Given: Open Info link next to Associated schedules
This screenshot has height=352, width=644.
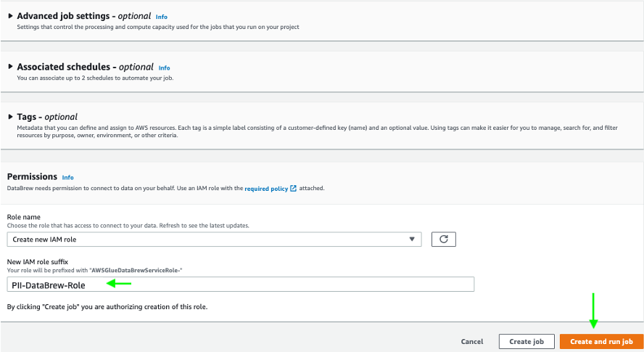Looking at the screenshot, I should 164,67.
